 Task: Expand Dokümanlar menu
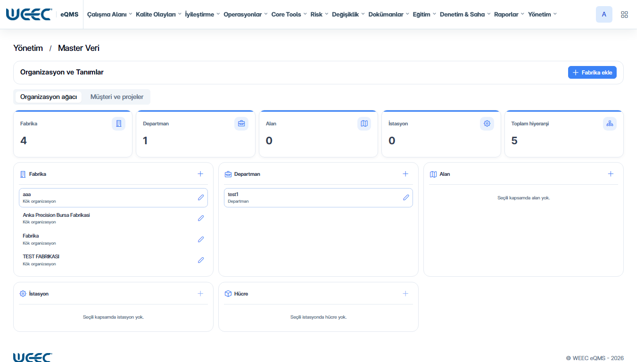(388, 14)
